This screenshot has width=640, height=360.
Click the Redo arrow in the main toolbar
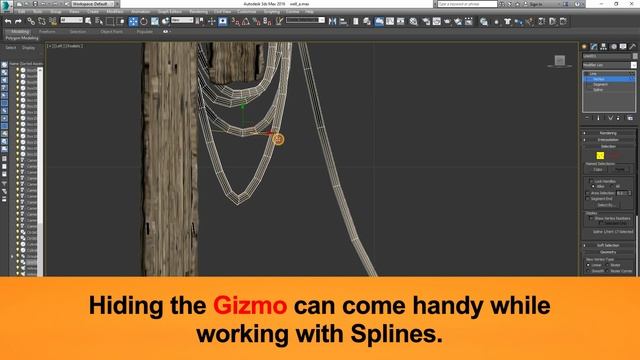[x=18, y=21]
